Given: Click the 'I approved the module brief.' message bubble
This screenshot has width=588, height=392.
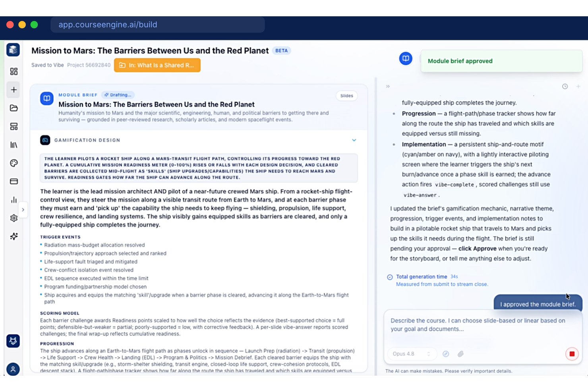Looking at the screenshot, I should [x=538, y=304].
